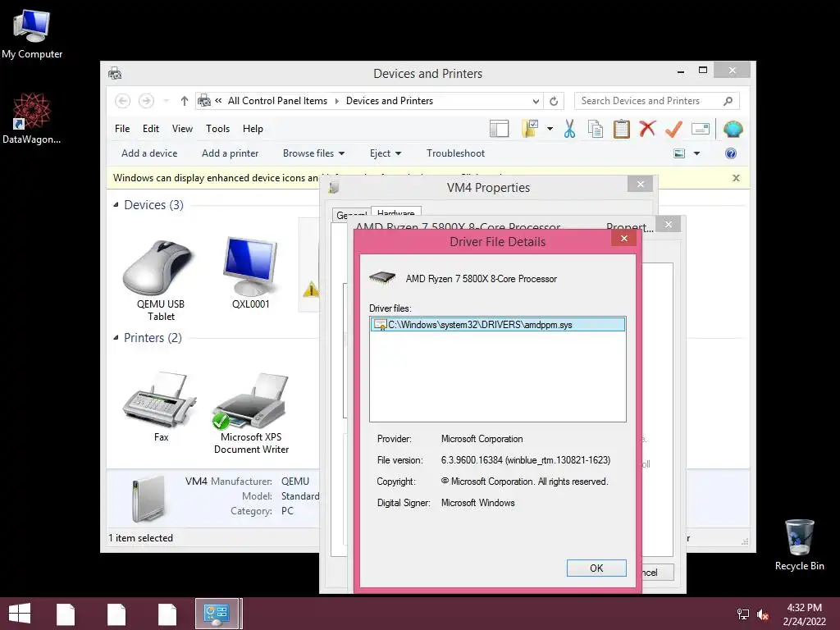The image size is (840, 630).
Task: Click the muted volume tray icon
Action: click(762, 614)
